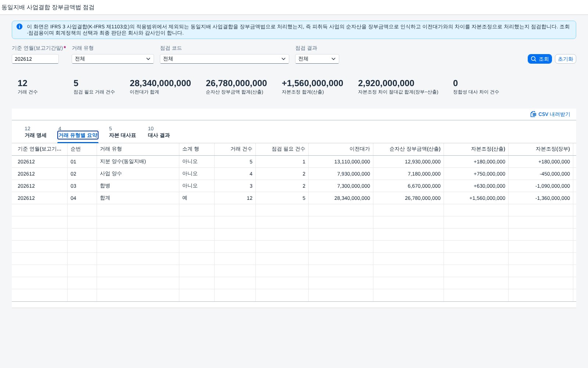This screenshot has width=588, height=368.
Task: Click the 예 subtotal flag cell
Action: click(197, 198)
